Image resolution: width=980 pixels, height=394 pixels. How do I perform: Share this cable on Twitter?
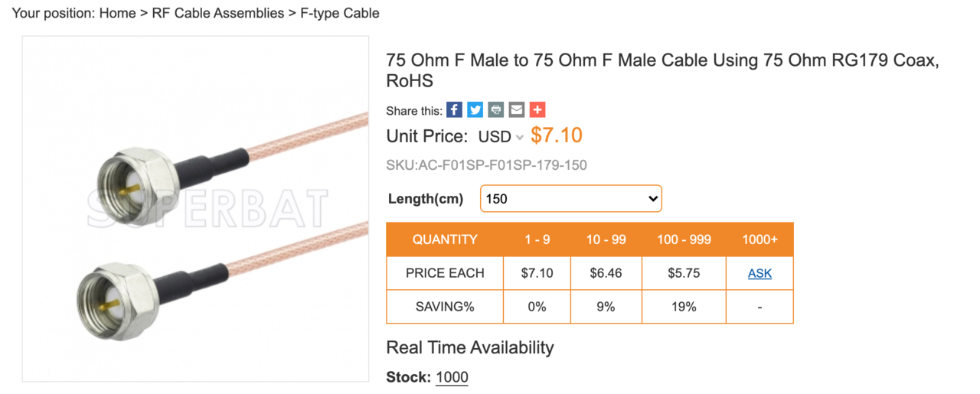475,110
